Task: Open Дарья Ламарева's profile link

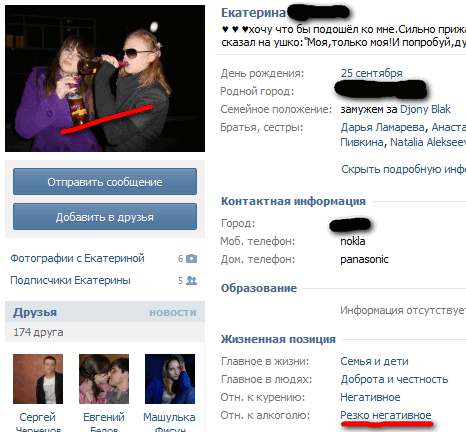Action: 382,127
